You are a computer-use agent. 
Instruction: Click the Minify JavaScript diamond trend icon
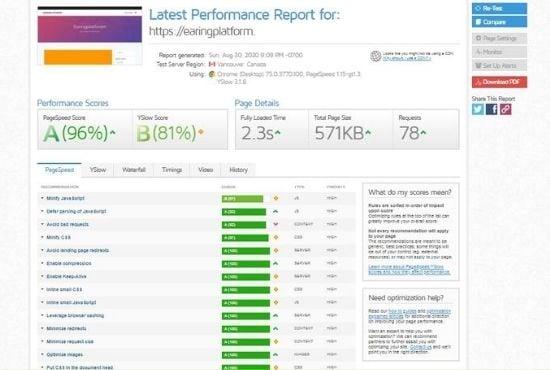click(276, 199)
